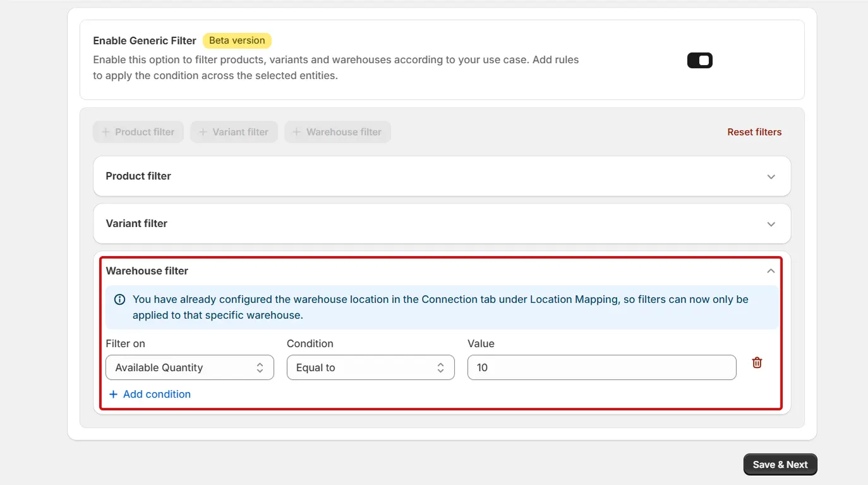Expand the Product filter section

pos(771,176)
